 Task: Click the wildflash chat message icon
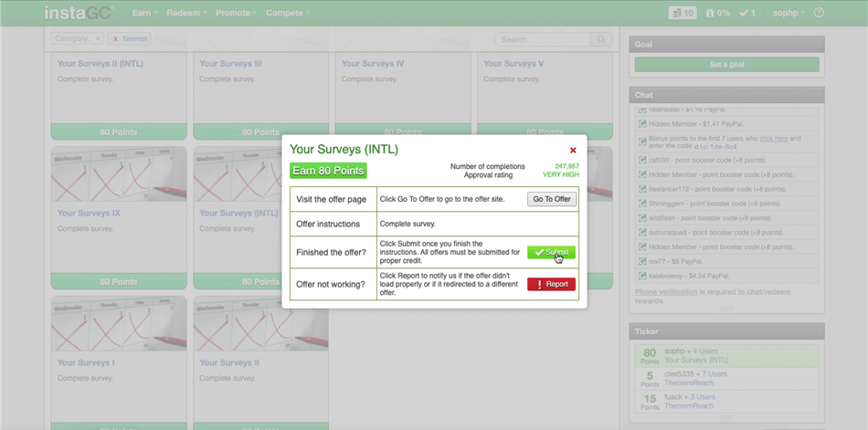(x=642, y=217)
